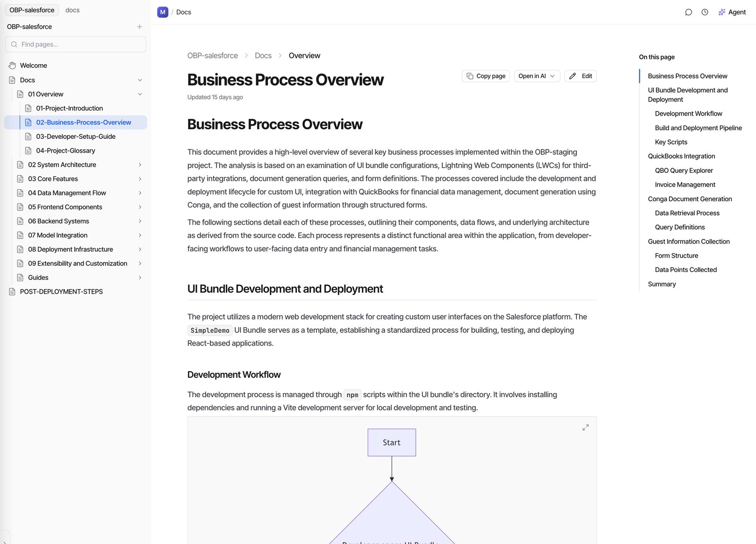Open 07 Model Integration item
This screenshot has height=544, width=756.
coord(58,235)
